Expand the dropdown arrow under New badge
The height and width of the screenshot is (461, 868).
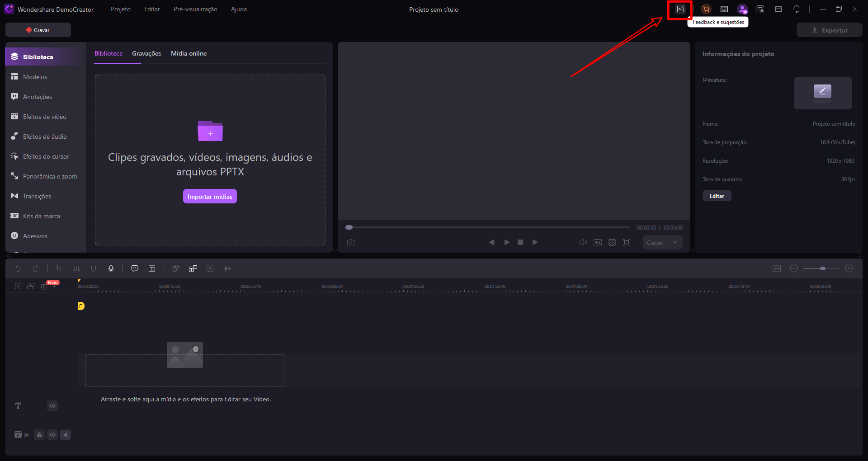pos(54,287)
